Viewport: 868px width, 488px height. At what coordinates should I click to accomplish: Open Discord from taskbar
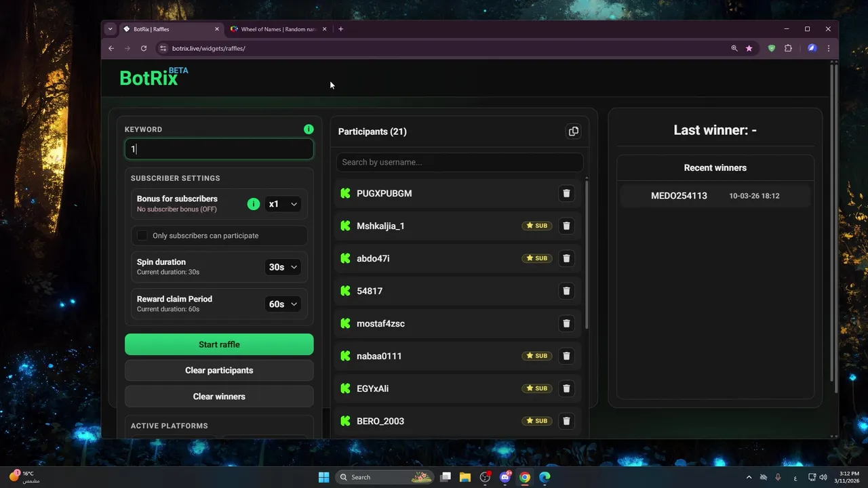[x=505, y=477]
